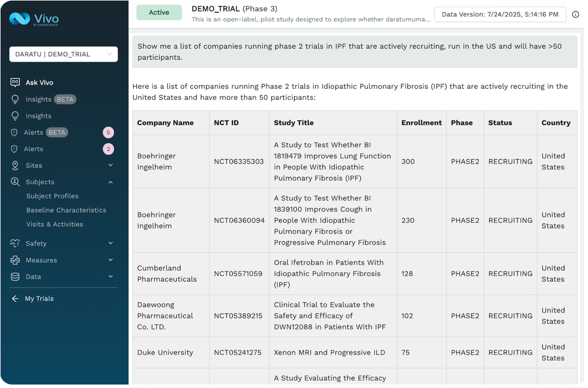
Task: Click enrollment value 75
Action: (x=405, y=352)
